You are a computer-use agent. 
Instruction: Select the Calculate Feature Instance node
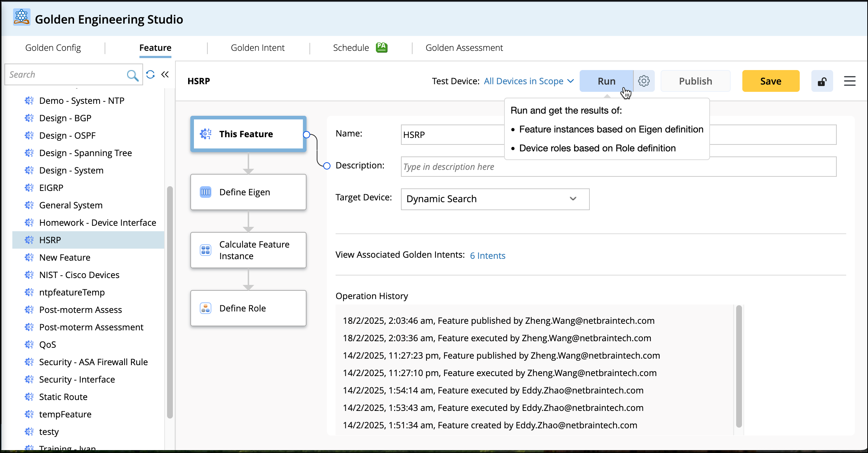pyautogui.click(x=248, y=250)
